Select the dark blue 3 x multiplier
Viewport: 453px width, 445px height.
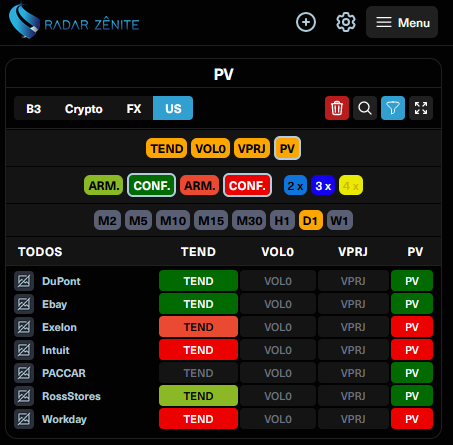(x=323, y=185)
